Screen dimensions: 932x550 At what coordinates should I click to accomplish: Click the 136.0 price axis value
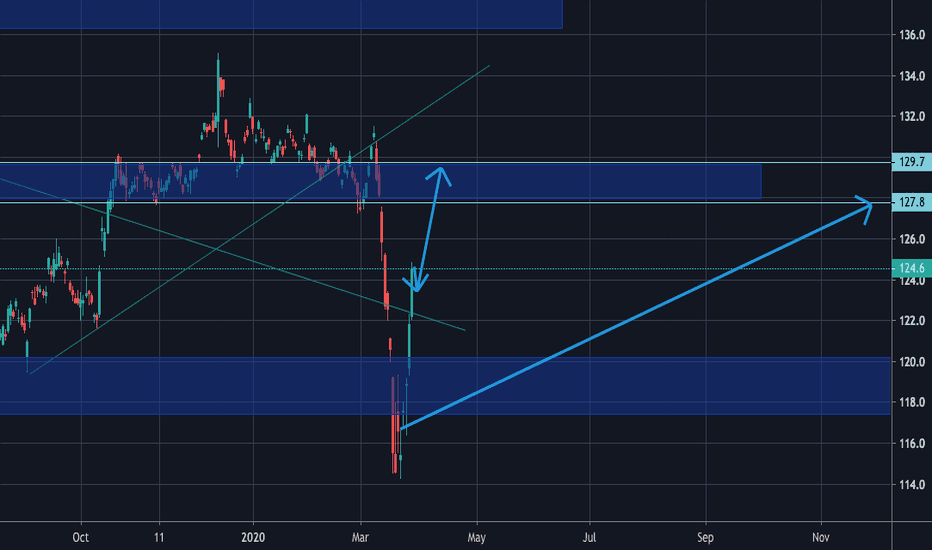point(912,35)
